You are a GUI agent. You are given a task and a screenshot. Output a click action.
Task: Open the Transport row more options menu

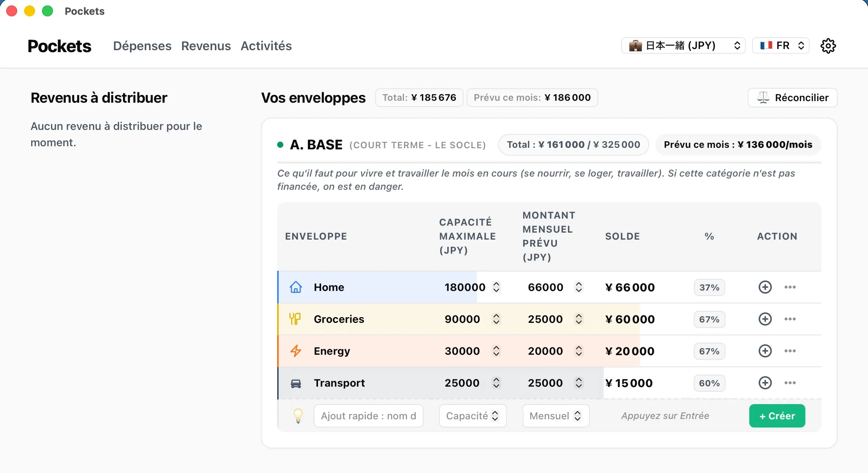(790, 383)
